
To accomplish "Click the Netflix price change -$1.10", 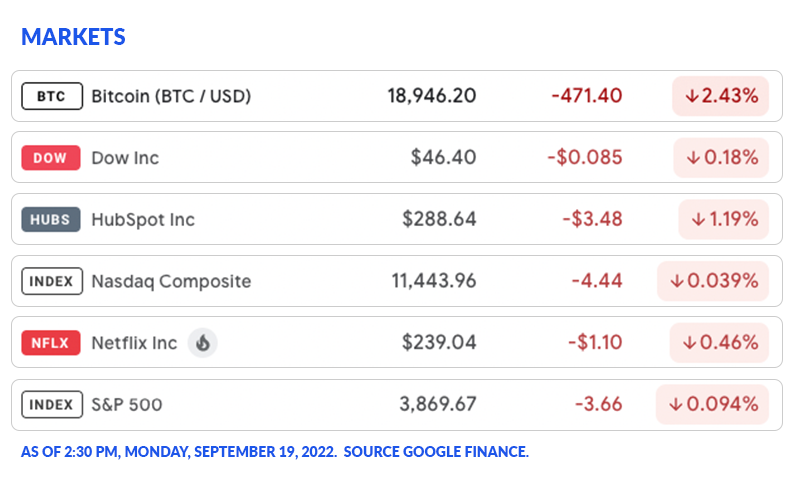I will point(594,343).
